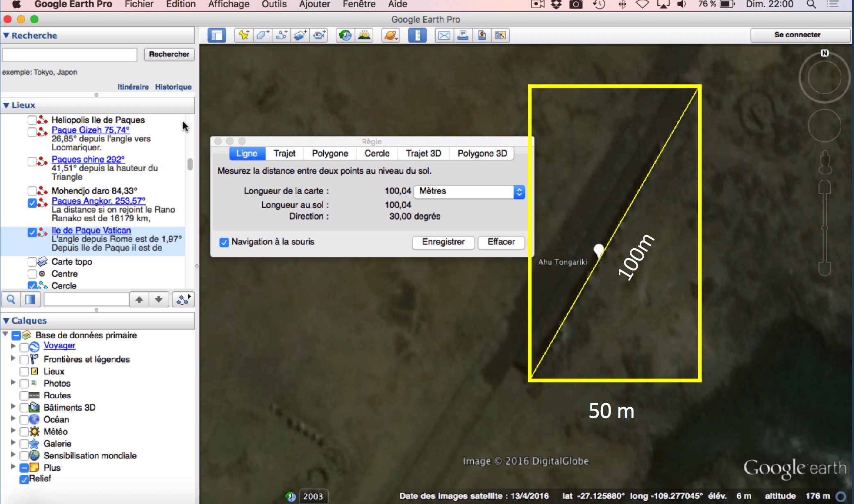Add a placemark with the pin icon
Viewport: 854px width, 504px height.
tap(244, 35)
